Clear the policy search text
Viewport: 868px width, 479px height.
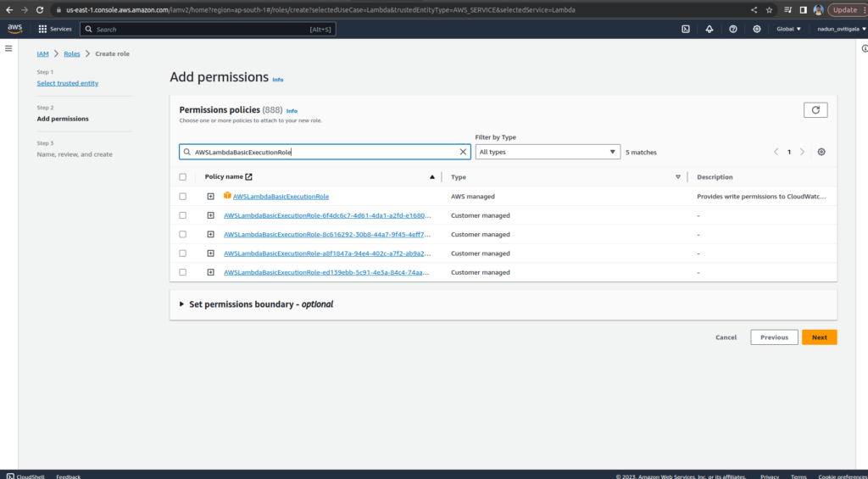463,152
